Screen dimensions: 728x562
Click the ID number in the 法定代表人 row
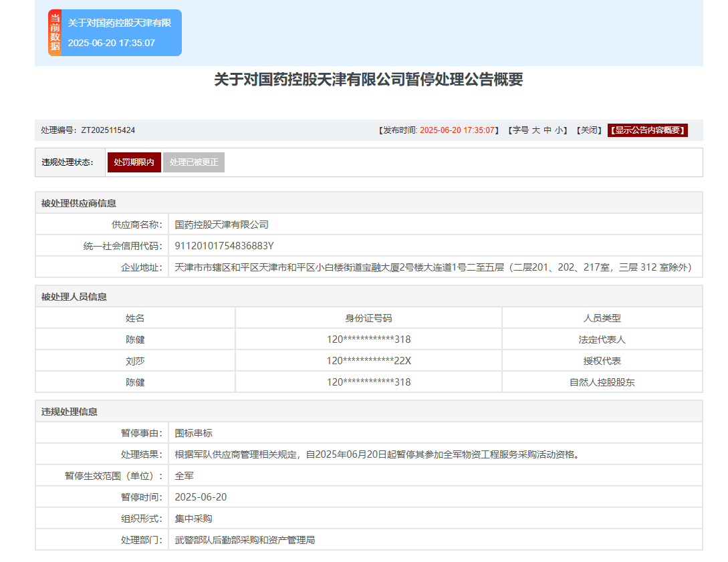368,339
